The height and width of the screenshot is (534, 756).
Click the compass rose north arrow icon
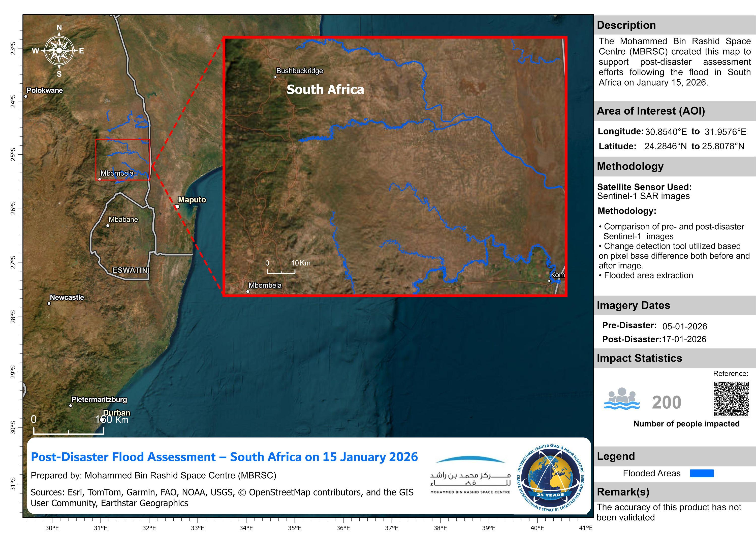point(59,50)
